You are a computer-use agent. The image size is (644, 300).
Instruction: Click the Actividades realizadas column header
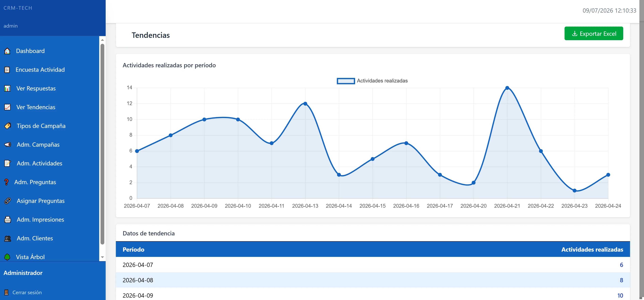coord(592,249)
